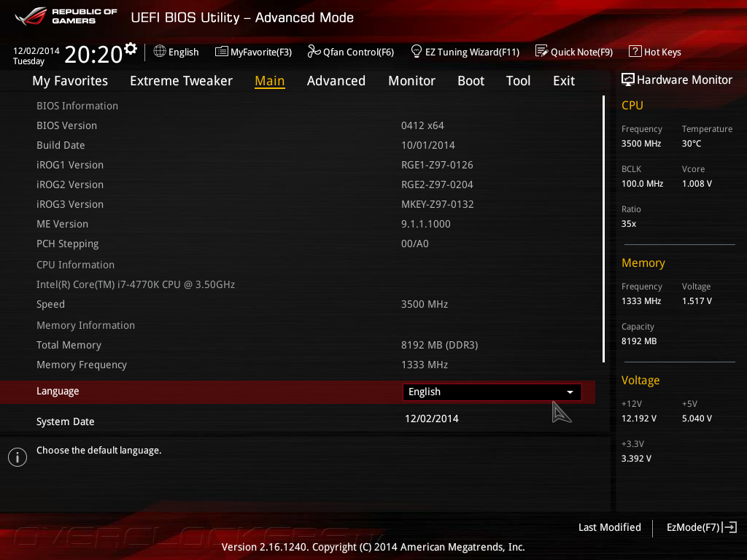Open the Tool tab
The image size is (747, 560).
tap(519, 81)
